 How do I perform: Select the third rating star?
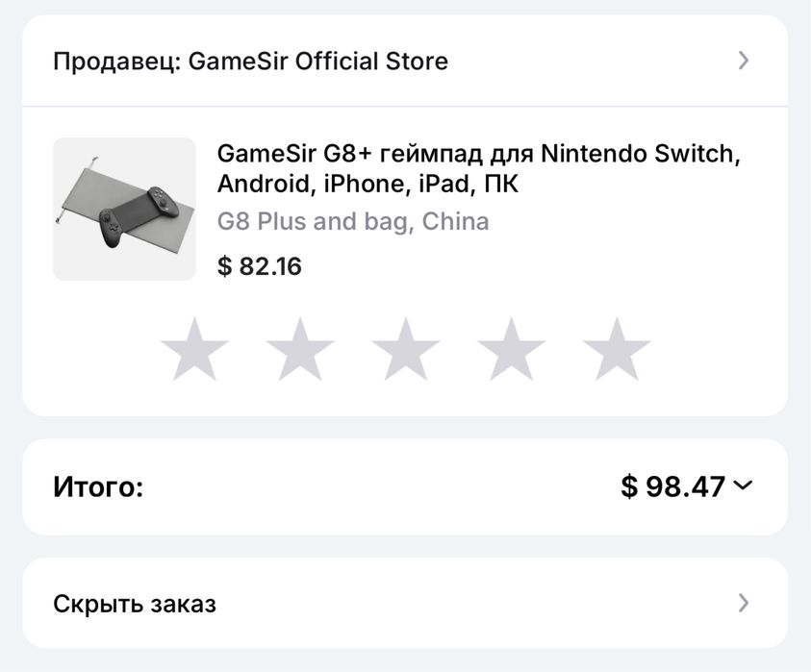[406, 348]
